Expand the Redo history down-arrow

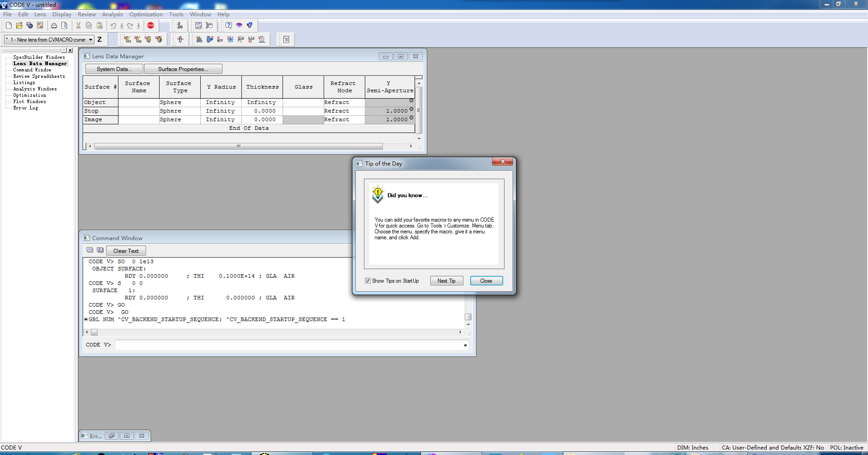point(138,25)
